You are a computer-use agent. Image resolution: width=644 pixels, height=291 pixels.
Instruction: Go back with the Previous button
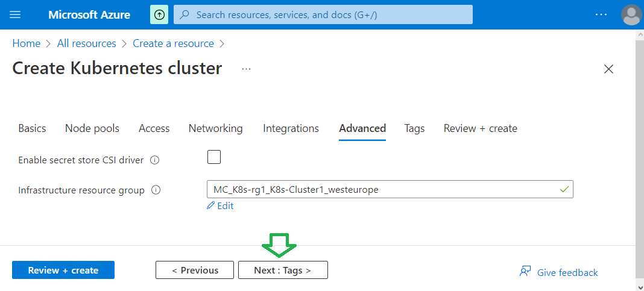coord(195,270)
